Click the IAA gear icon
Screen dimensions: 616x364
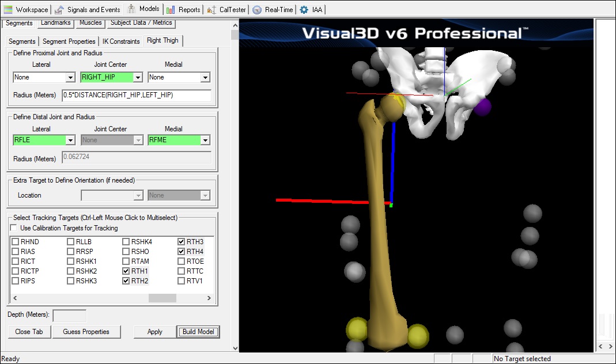tap(304, 9)
